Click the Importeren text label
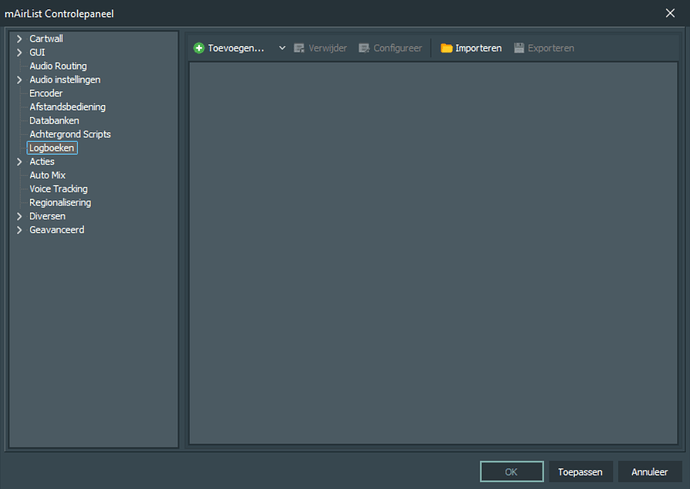Screen dimensions: 690x489 click(x=478, y=48)
